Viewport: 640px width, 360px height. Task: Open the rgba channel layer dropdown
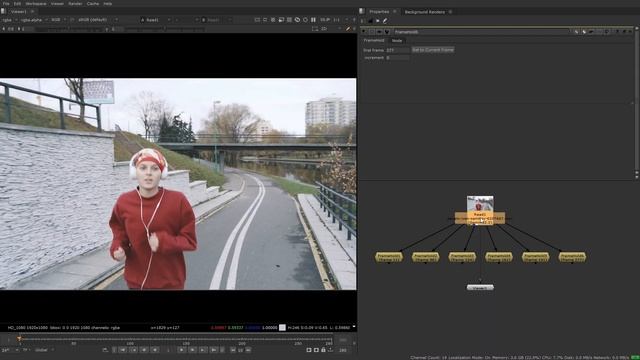click(x=9, y=20)
